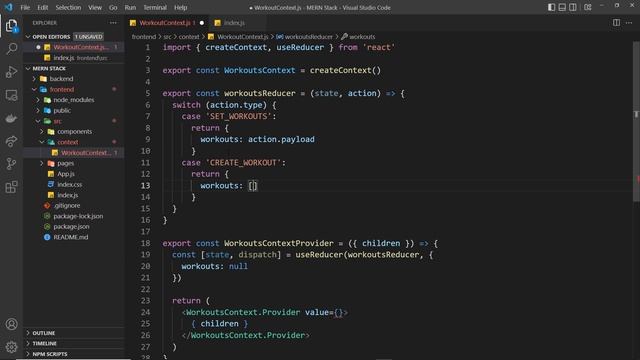Open the Terminal menu
The width and height of the screenshot is (640, 360).
pyautogui.click(x=155, y=7)
